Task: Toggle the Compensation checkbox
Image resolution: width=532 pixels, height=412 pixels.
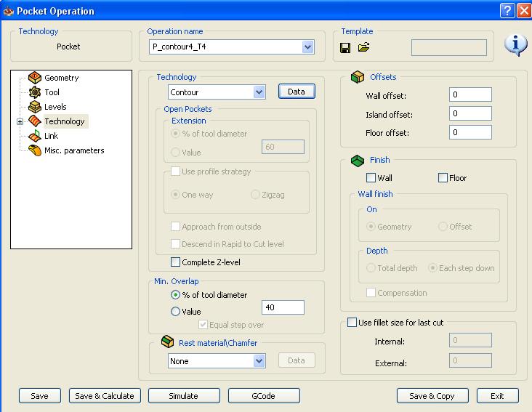Action: pos(371,292)
